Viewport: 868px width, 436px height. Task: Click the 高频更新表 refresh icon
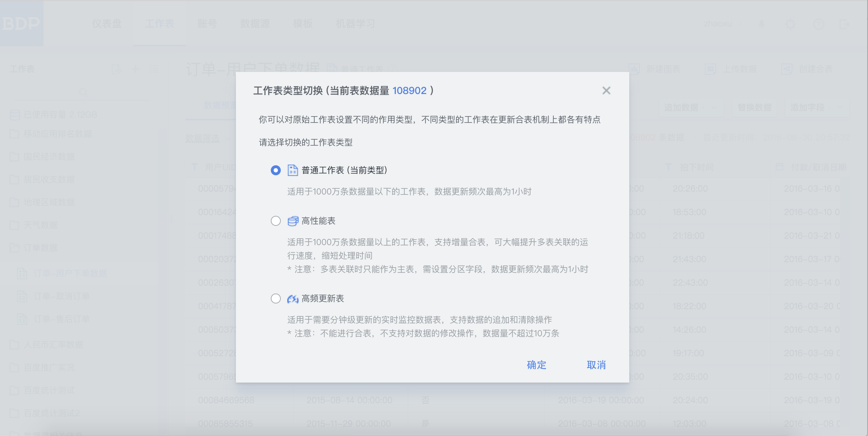293,299
